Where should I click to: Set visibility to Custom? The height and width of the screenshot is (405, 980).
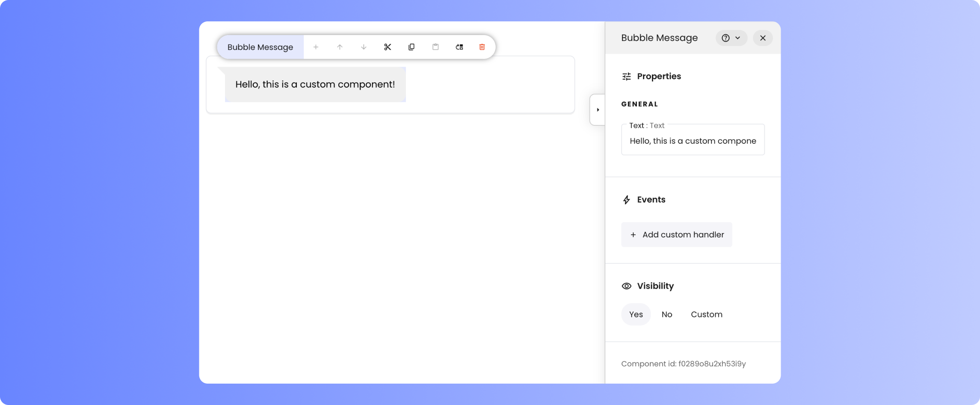[707, 314]
